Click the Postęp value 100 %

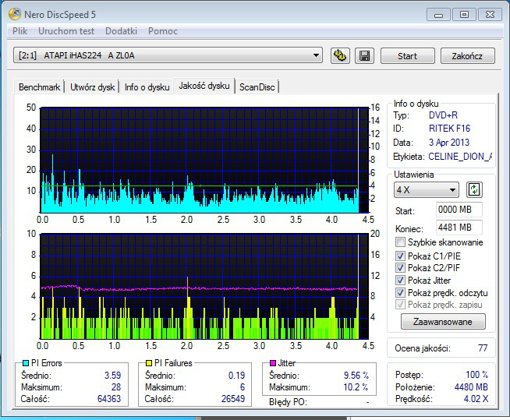pos(476,375)
